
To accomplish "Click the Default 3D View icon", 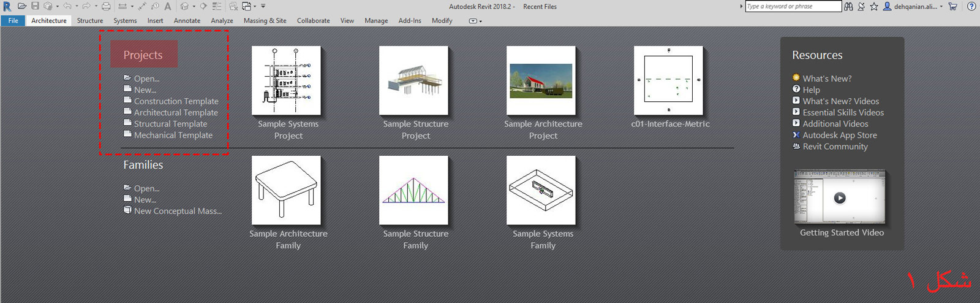I will [184, 6].
